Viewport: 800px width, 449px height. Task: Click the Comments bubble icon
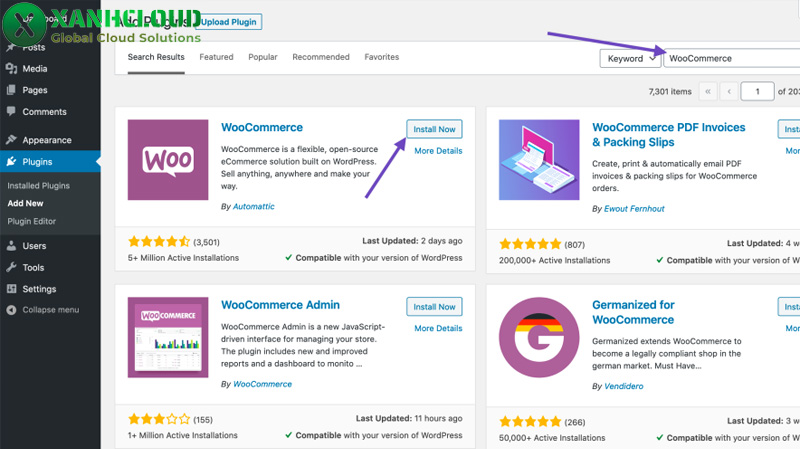[x=11, y=112]
